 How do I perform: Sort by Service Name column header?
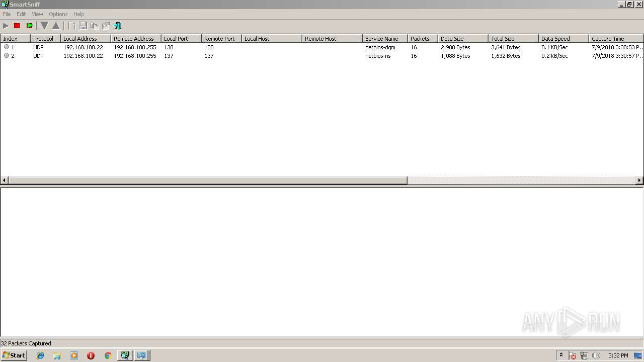point(385,39)
